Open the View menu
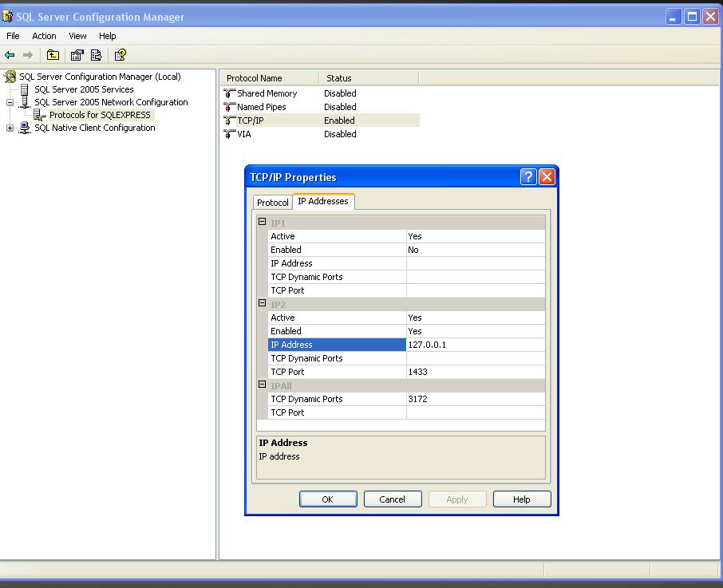 [77, 36]
